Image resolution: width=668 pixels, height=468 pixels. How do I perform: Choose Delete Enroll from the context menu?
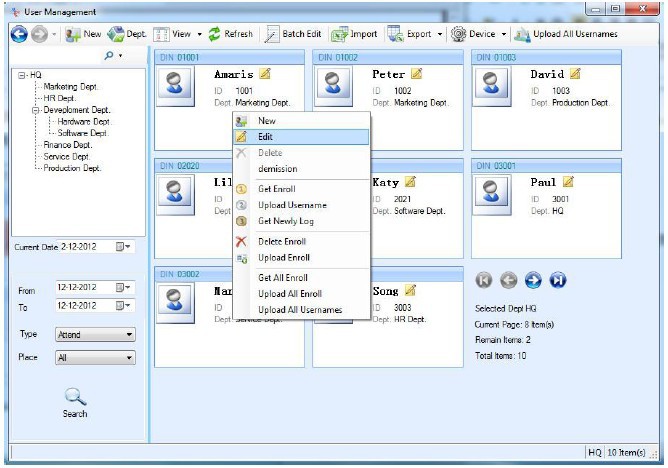pyautogui.click(x=301, y=241)
